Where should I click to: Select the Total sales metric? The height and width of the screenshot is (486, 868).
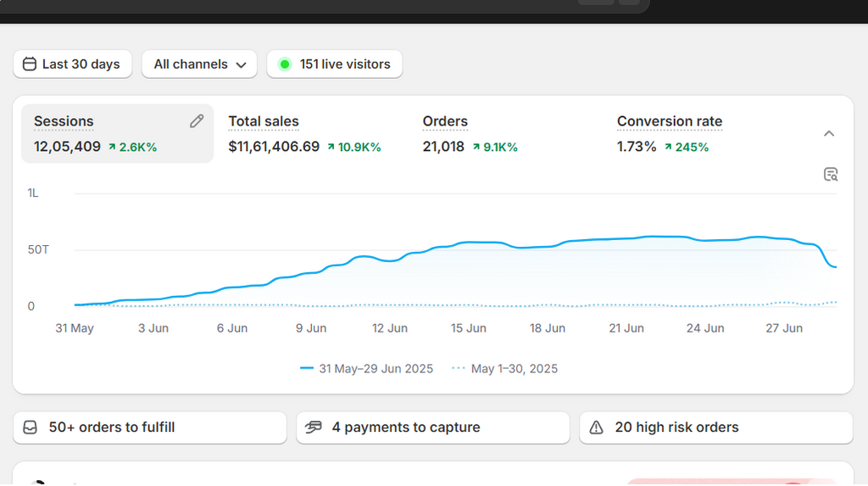point(304,133)
